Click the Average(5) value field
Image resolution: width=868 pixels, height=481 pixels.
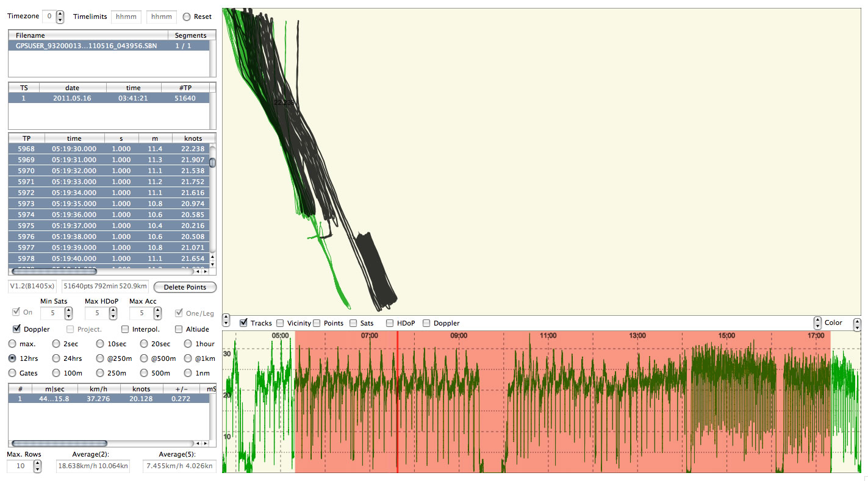click(x=179, y=466)
